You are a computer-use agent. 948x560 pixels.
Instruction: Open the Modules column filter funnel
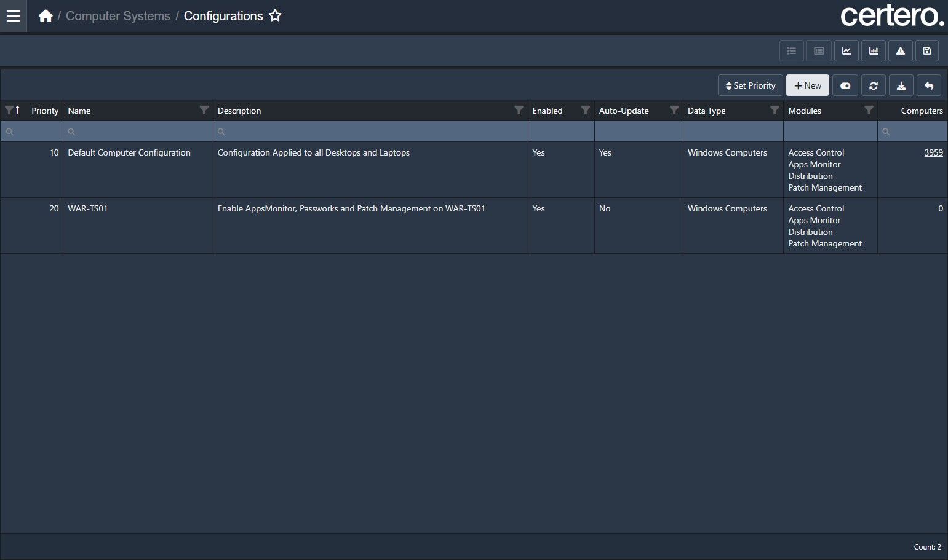[x=869, y=110]
